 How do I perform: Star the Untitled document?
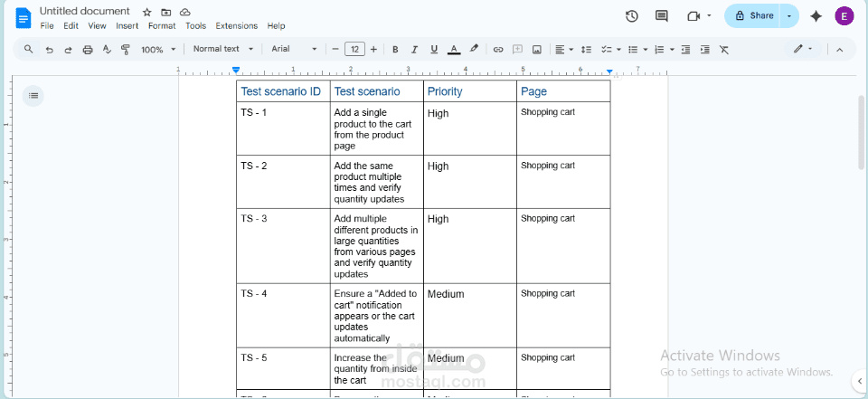click(146, 12)
